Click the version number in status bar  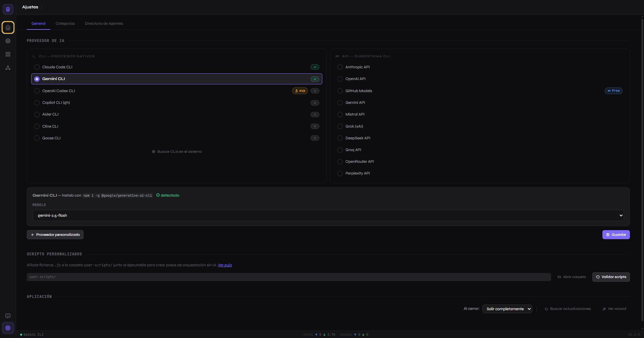point(634,335)
